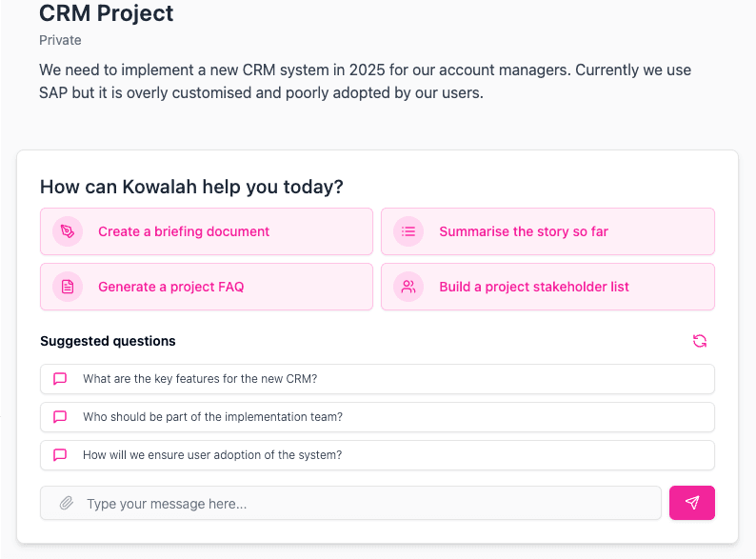Click the pen icon beside Create a briefing document
Image resolution: width=756 pixels, height=559 pixels.
click(x=68, y=231)
